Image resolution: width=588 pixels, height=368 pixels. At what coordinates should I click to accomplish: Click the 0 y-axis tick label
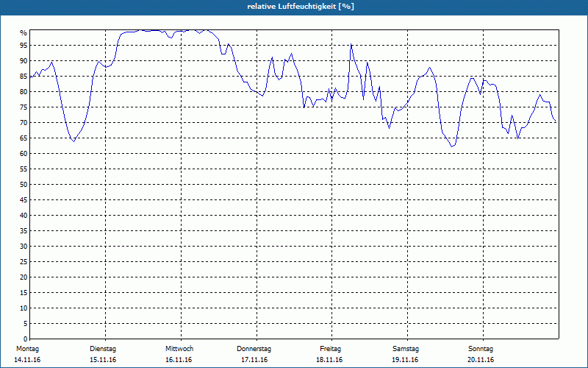pos(25,339)
